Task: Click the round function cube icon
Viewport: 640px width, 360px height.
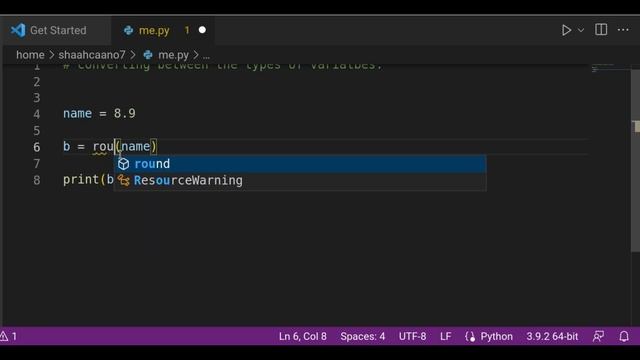Action: point(123,164)
